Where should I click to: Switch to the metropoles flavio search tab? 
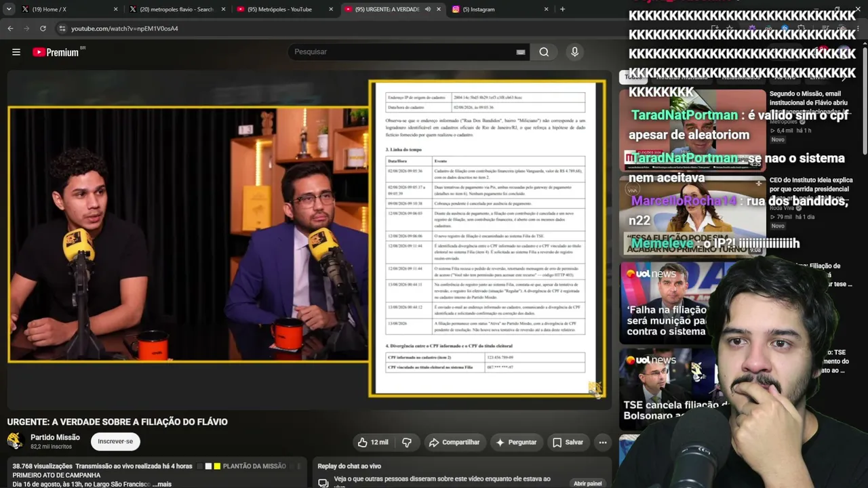pyautogui.click(x=175, y=9)
